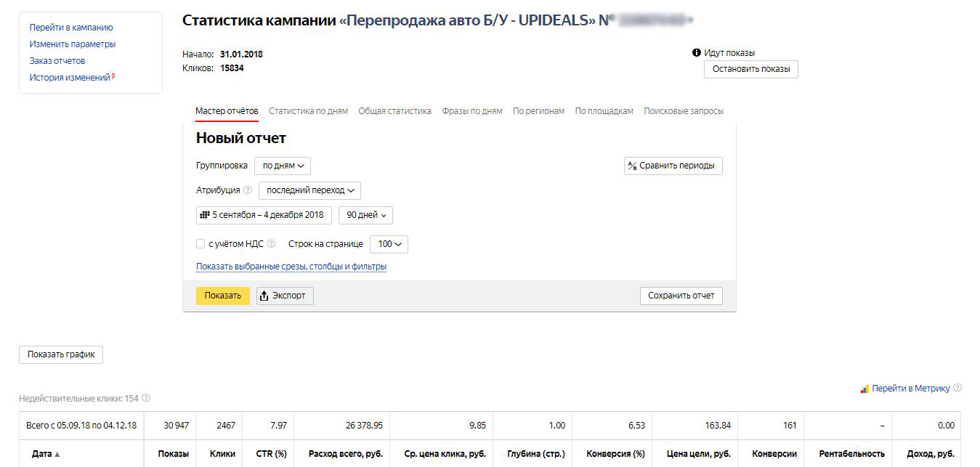Switch to По регионам tab
The width and height of the screenshot is (980, 467).
pyautogui.click(x=538, y=111)
